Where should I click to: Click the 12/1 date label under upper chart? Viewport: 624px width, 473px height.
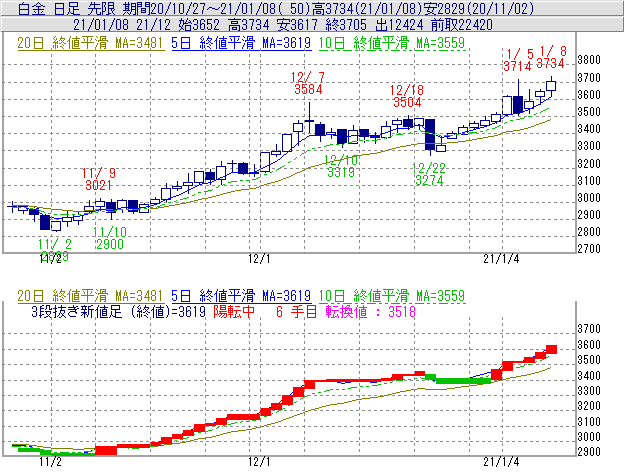(259, 259)
